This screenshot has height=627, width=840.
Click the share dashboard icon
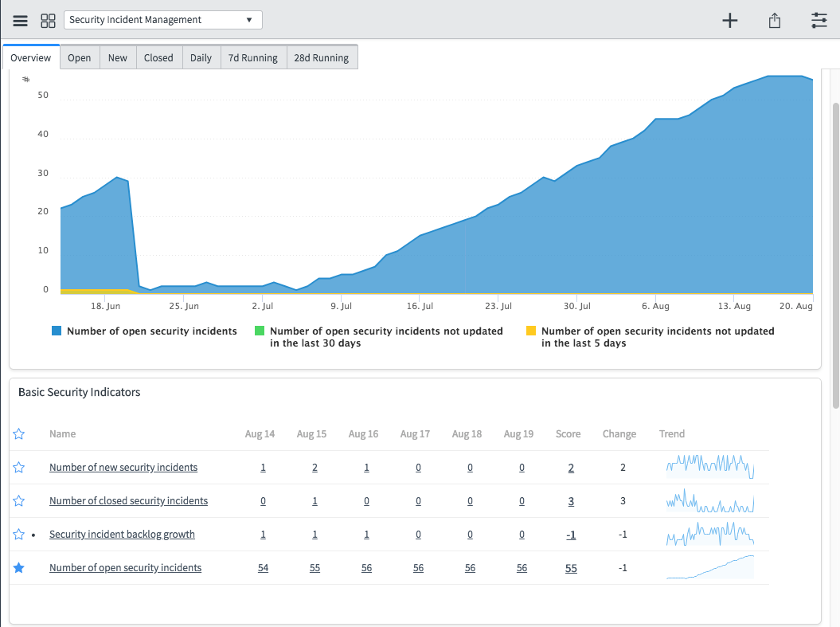click(x=775, y=21)
